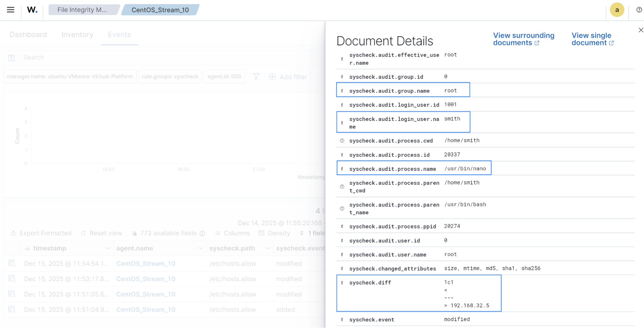Click the Wazuh logo home icon
The width and height of the screenshot is (644, 328).
[x=32, y=10]
